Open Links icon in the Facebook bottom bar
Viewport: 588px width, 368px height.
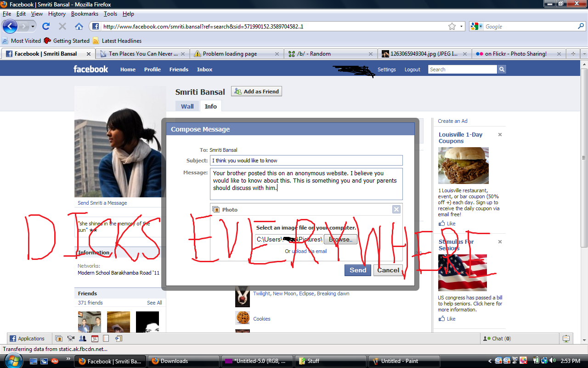118,339
